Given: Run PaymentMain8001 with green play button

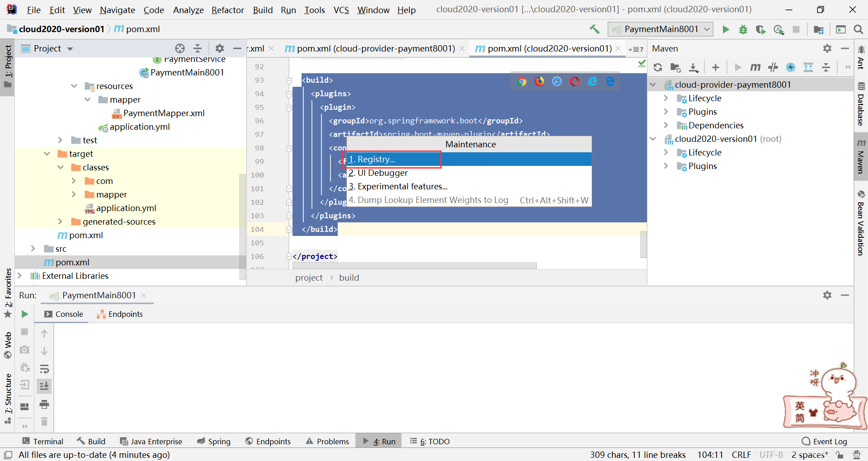Looking at the screenshot, I should click(726, 29).
